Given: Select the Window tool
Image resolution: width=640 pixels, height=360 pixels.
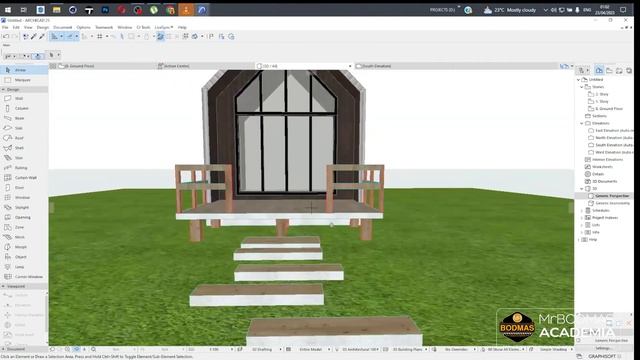Looking at the screenshot, I should click(24, 198).
